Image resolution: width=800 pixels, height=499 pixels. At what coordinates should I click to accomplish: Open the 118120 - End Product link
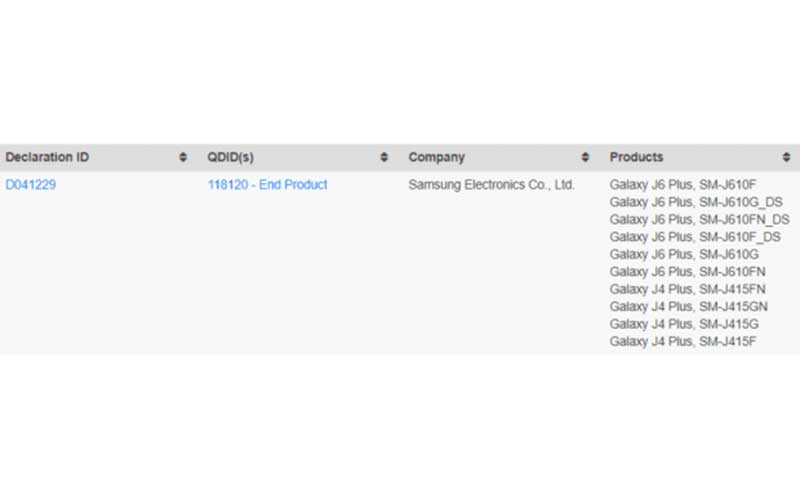coord(267,185)
